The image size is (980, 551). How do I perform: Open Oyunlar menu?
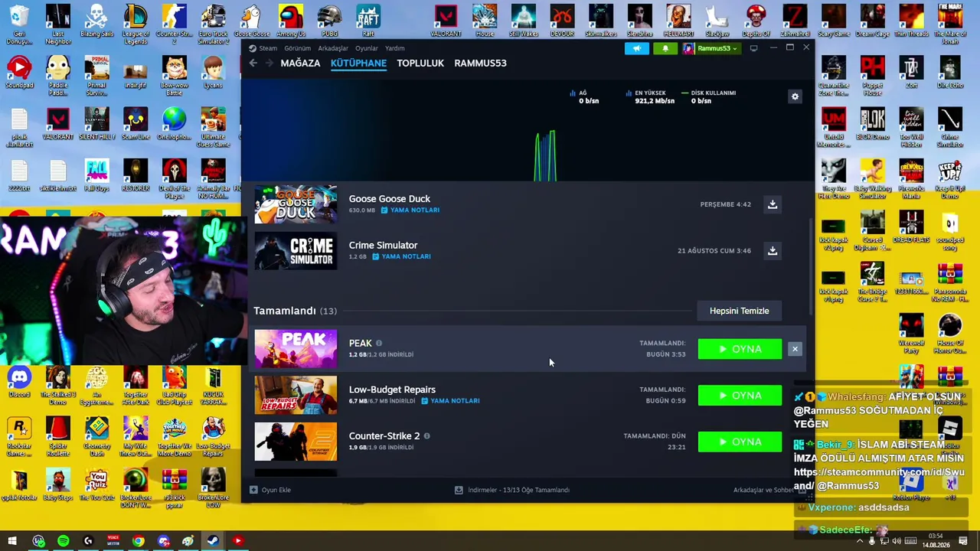[x=367, y=48]
